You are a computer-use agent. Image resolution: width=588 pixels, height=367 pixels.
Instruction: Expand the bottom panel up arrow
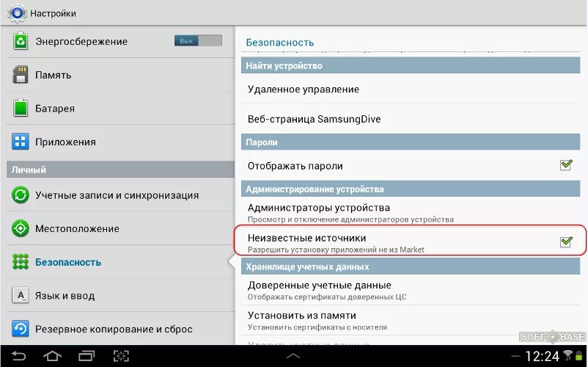(x=293, y=356)
